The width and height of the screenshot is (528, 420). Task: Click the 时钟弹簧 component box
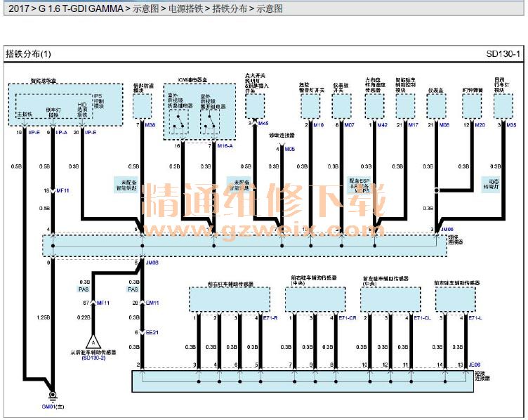(472, 106)
